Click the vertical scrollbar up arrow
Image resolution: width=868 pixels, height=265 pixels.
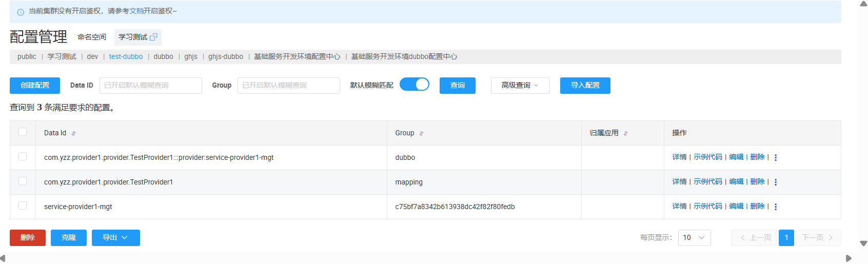click(x=863, y=4)
